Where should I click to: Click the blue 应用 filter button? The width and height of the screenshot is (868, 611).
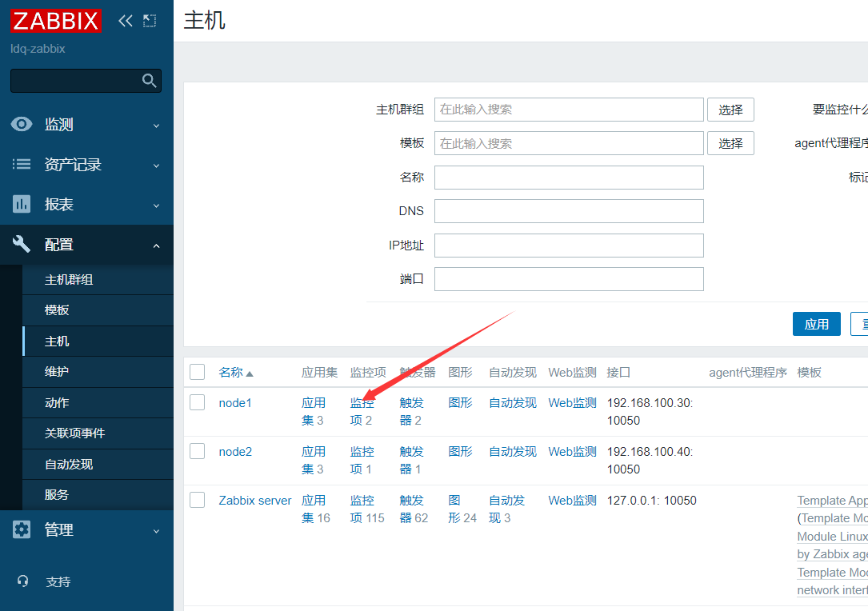[816, 324]
